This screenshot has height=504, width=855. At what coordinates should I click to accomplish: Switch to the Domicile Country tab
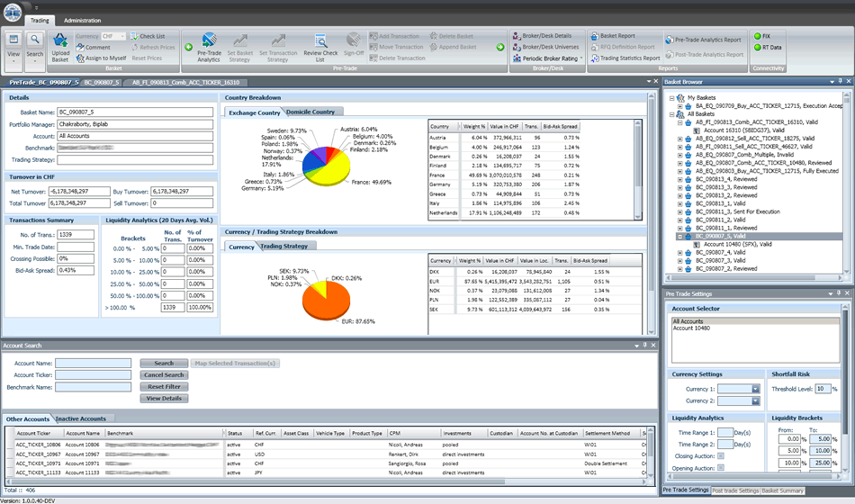(x=310, y=112)
